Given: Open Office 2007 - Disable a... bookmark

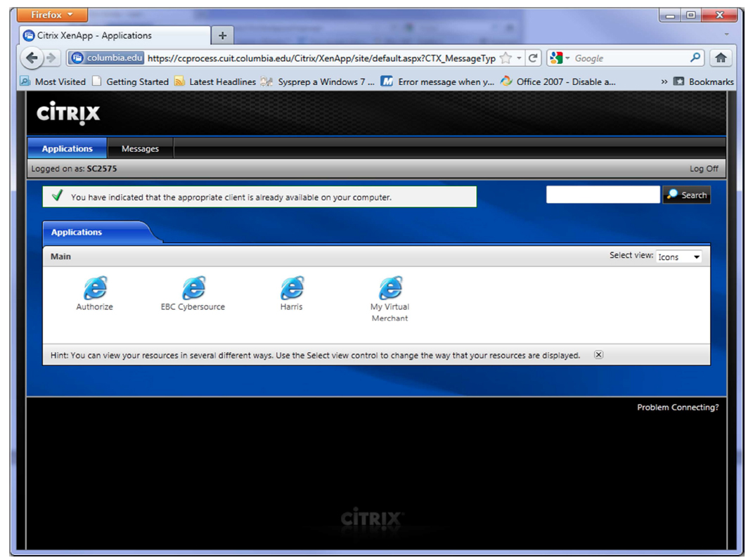Looking at the screenshot, I should 558,82.
